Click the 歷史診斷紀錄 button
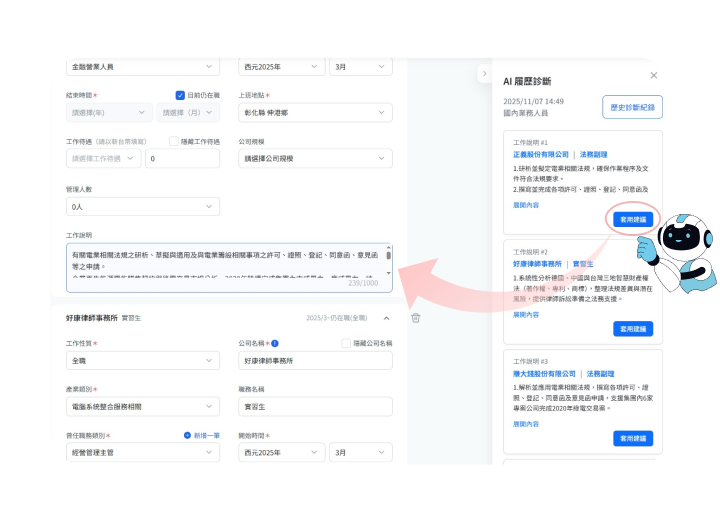 (632, 106)
